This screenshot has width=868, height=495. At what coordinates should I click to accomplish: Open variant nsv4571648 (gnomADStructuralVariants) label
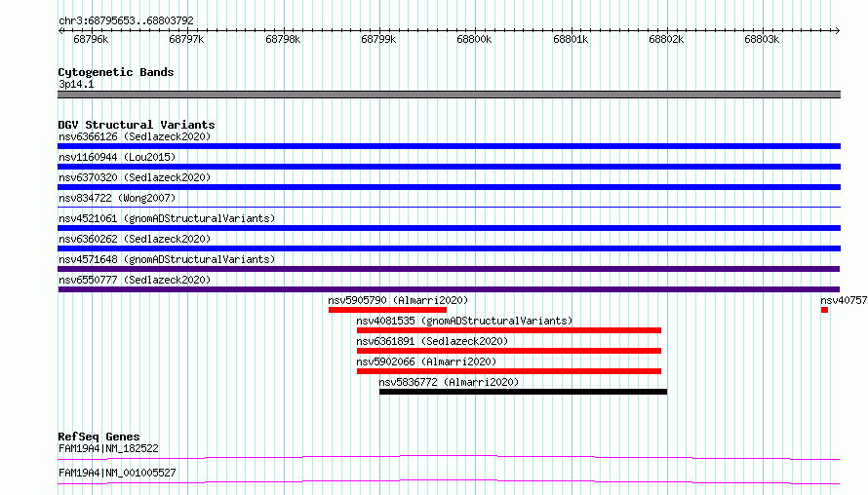pyautogui.click(x=167, y=259)
